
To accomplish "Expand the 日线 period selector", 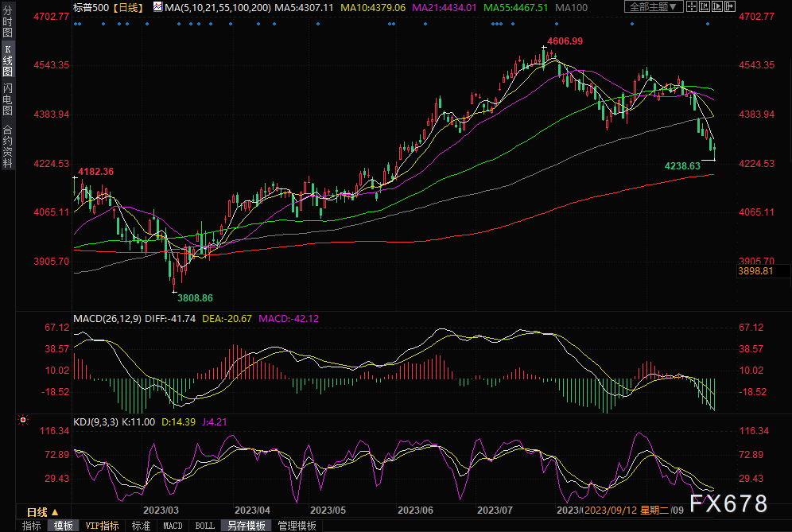I will (42, 512).
